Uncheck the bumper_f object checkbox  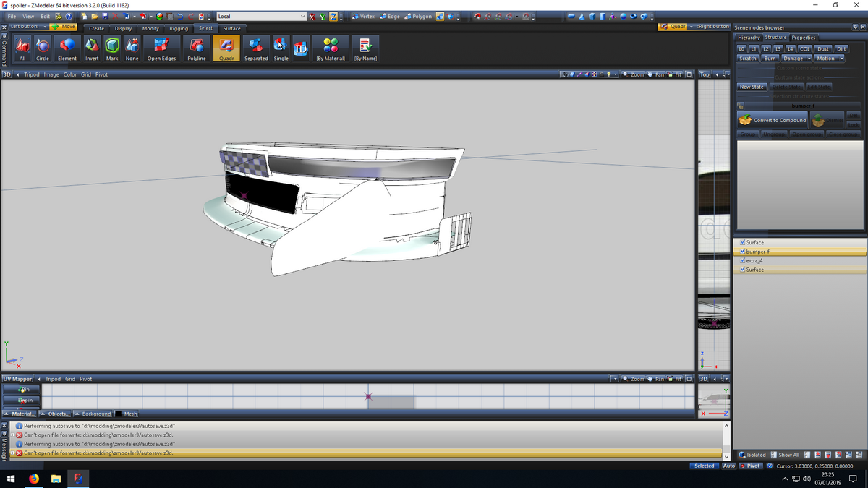coord(743,252)
